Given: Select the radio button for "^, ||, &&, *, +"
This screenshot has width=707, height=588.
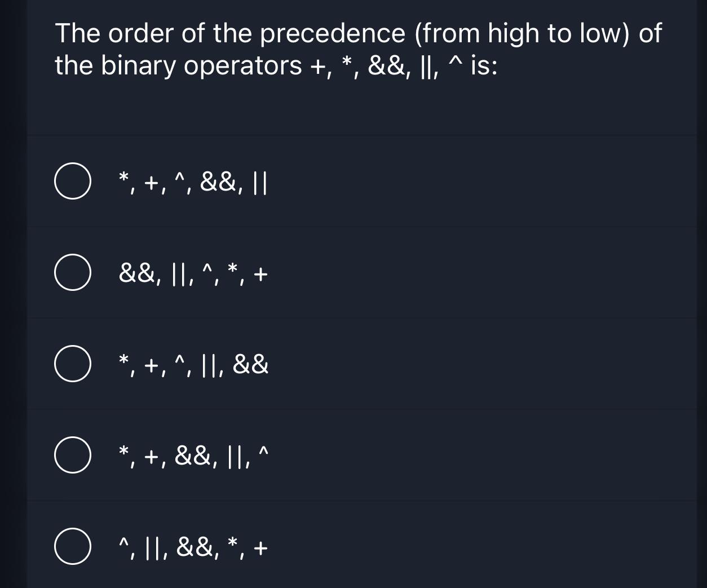Looking at the screenshot, I should (73, 546).
